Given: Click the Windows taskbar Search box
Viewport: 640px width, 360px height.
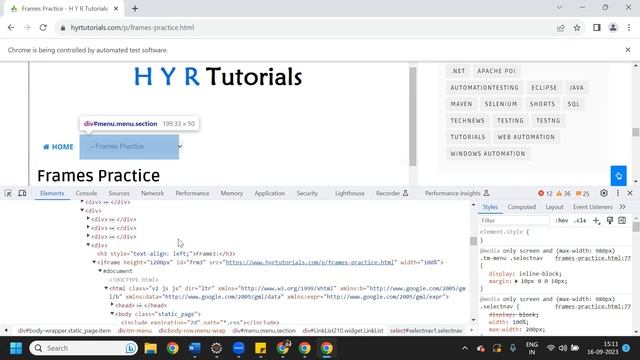Looking at the screenshot, I should click(x=83, y=348).
